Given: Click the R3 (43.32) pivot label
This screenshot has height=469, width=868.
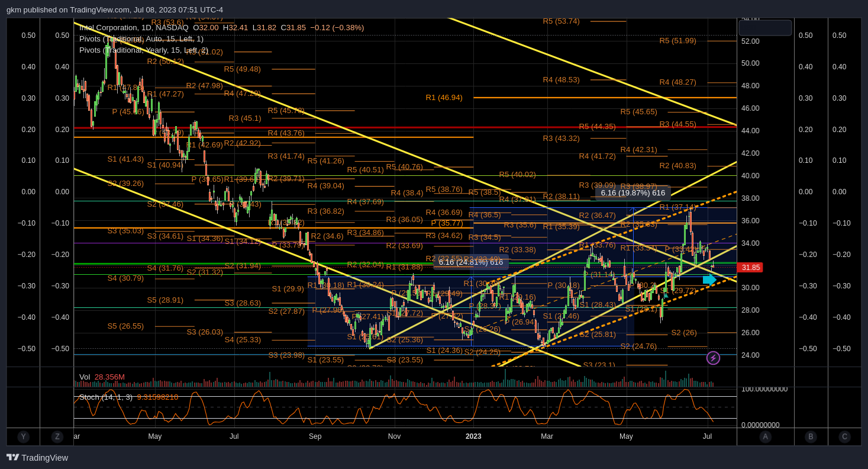Looking at the screenshot, I should [562, 139].
